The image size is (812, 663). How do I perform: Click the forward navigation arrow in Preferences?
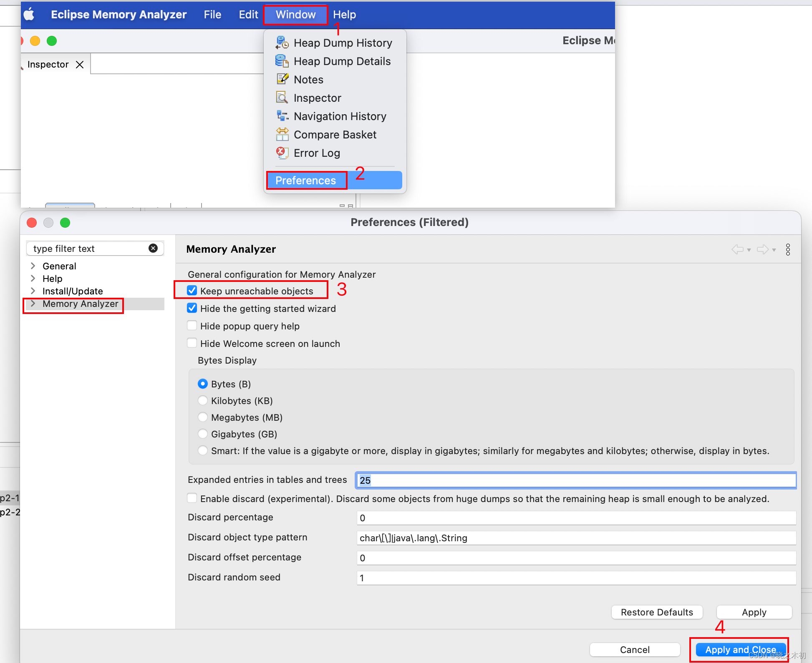click(763, 249)
